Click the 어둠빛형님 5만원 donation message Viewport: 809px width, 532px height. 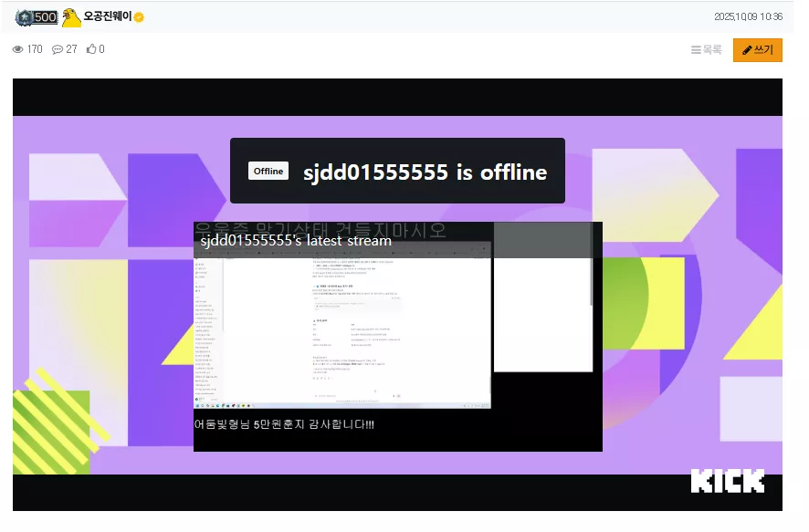(x=284, y=424)
